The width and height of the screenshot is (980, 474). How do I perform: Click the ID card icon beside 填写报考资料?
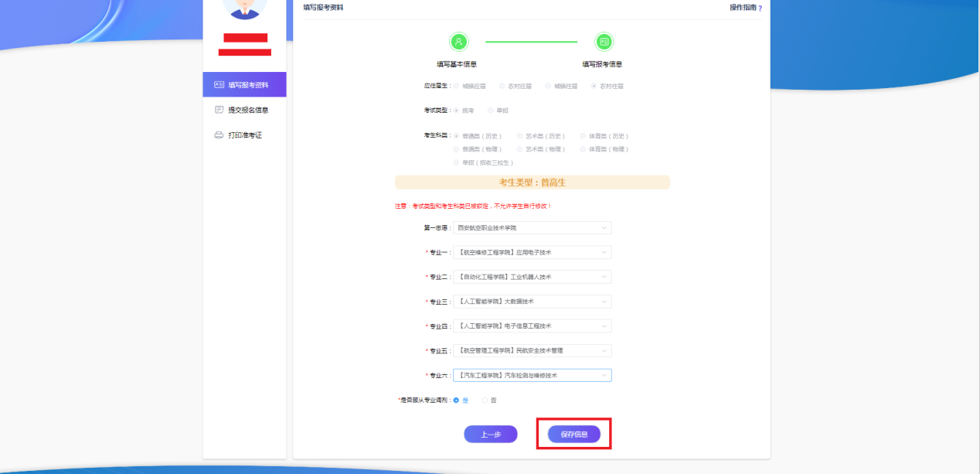[219, 85]
